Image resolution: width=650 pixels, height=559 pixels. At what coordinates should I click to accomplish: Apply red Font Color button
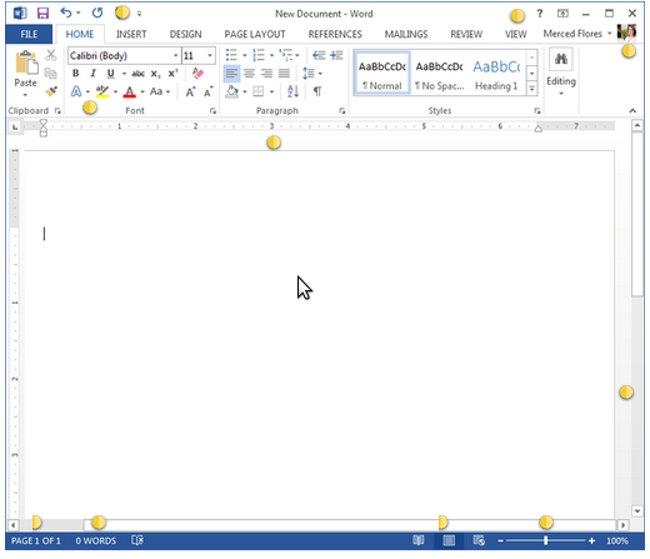coord(129,92)
